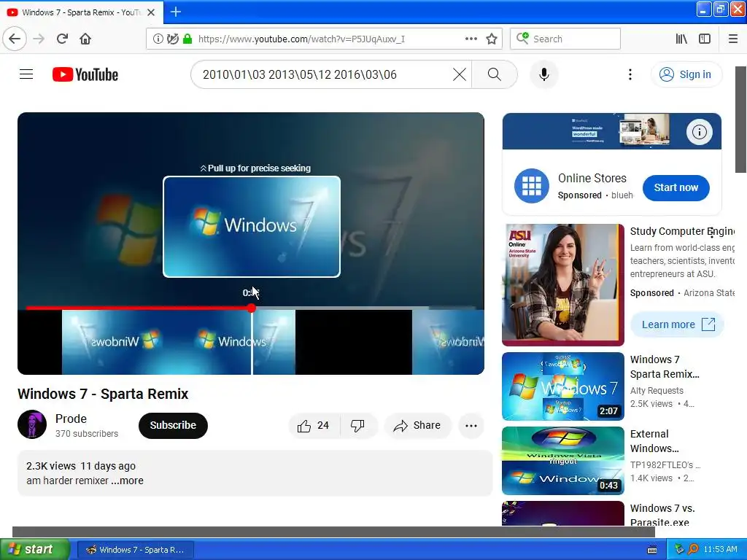Click Start now on the Online Stores ad
The height and width of the screenshot is (560, 747).
click(676, 187)
